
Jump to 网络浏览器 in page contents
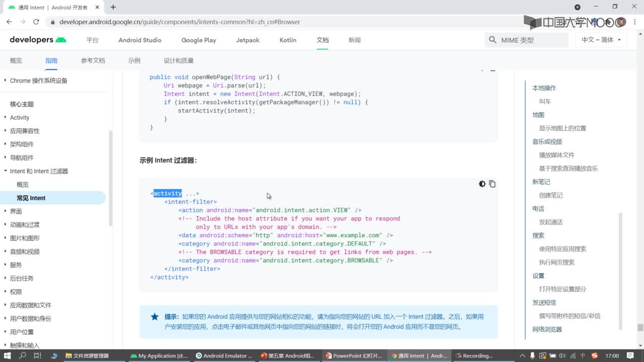(x=547, y=329)
